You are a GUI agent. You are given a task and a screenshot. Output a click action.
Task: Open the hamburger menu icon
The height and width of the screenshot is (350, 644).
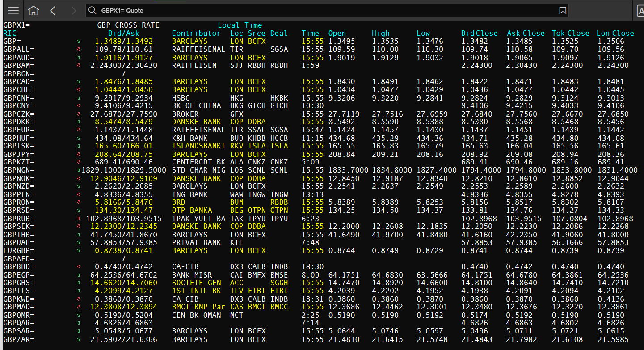coord(13,10)
